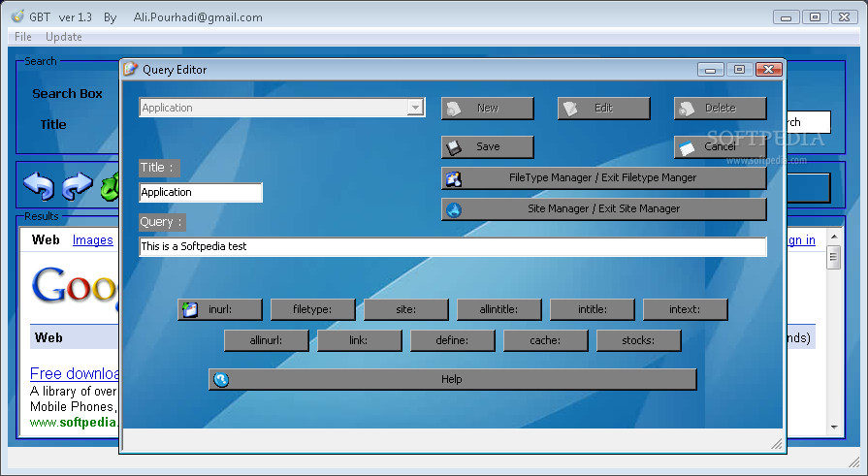The height and width of the screenshot is (476, 868).
Task: Expand the Application dropdown list
Action: [x=415, y=108]
